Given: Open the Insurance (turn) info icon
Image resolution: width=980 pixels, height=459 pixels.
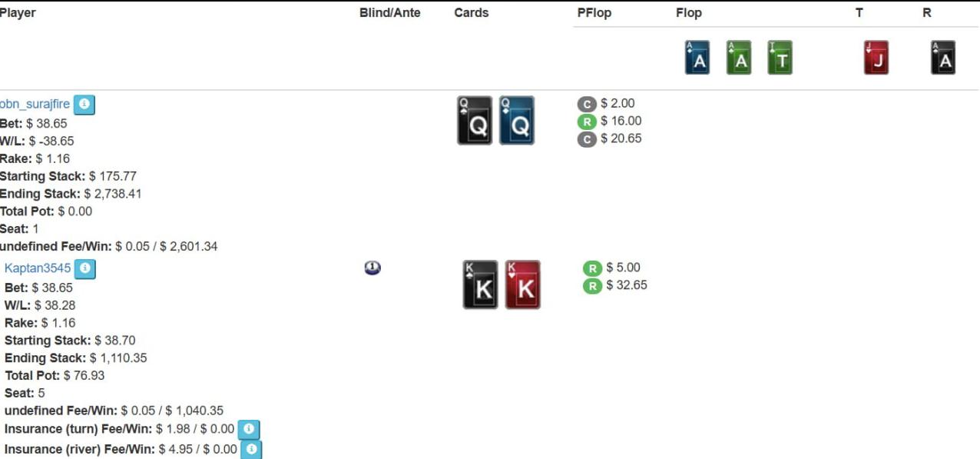Looking at the screenshot, I should 248,429.
